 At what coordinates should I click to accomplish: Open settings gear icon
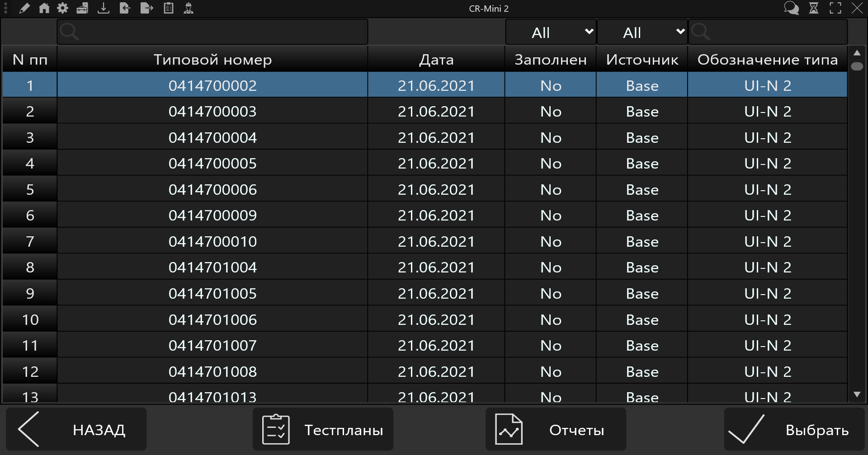point(63,8)
